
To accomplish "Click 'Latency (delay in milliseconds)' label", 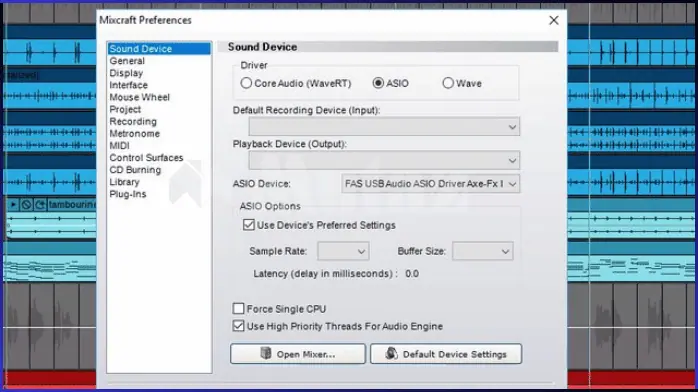I will point(325,274).
